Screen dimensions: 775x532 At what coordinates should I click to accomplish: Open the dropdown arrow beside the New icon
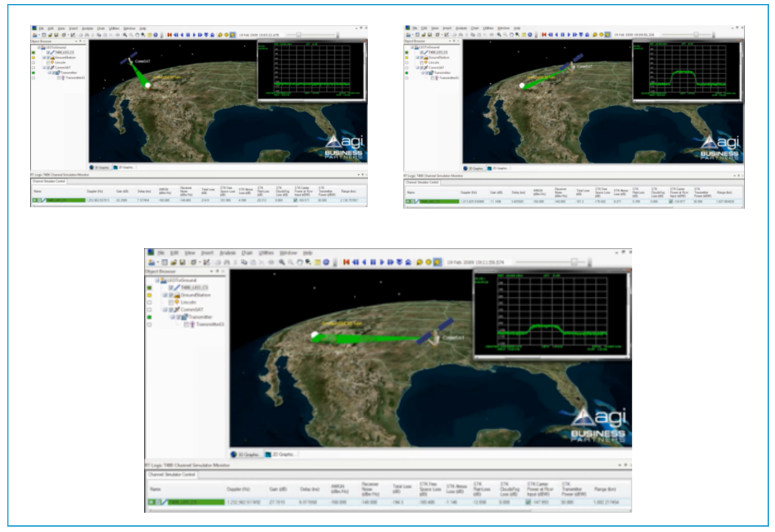(x=158, y=262)
